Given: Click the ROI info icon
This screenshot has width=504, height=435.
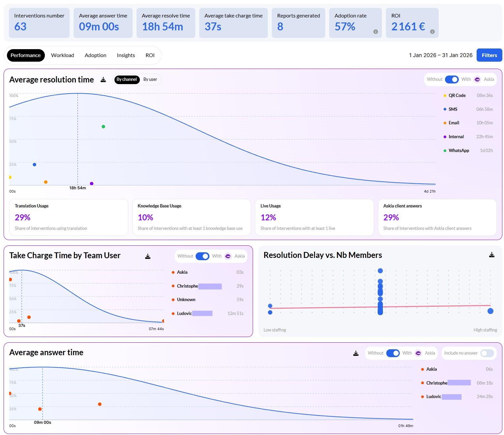Looking at the screenshot, I should (x=432, y=32).
